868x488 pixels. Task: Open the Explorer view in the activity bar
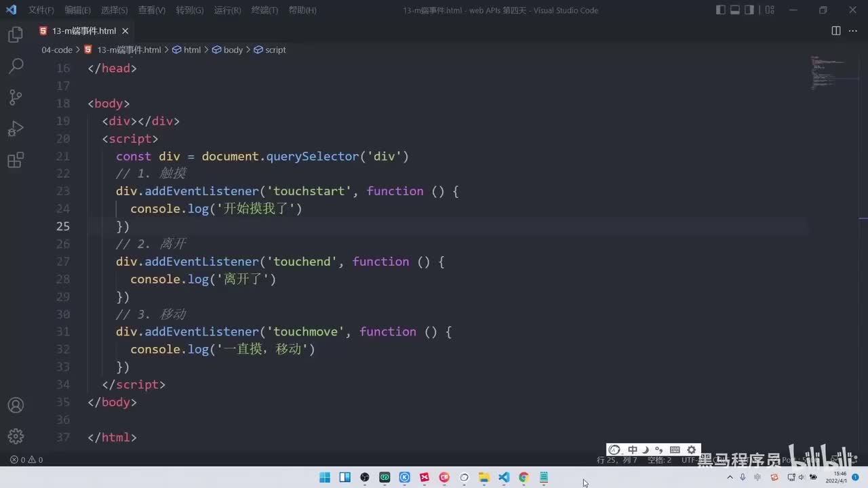(16, 35)
